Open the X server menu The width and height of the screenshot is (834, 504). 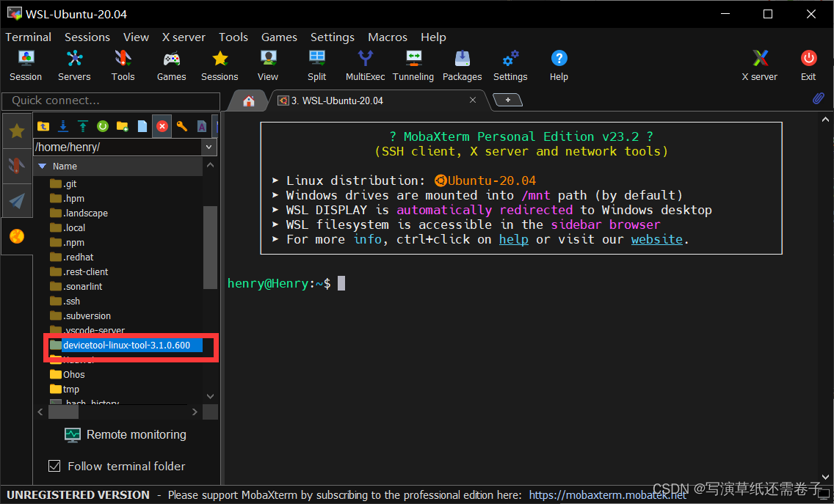[x=184, y=37]
